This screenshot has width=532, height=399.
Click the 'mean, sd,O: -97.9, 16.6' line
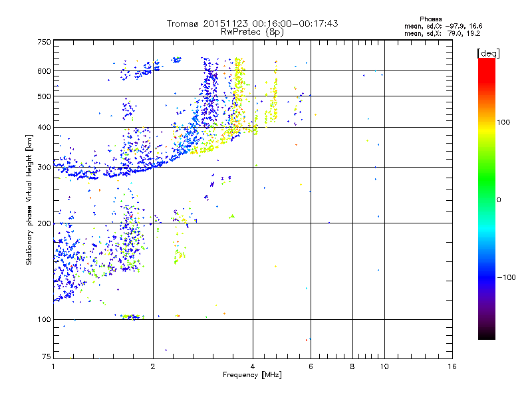[x=443, y=26]
